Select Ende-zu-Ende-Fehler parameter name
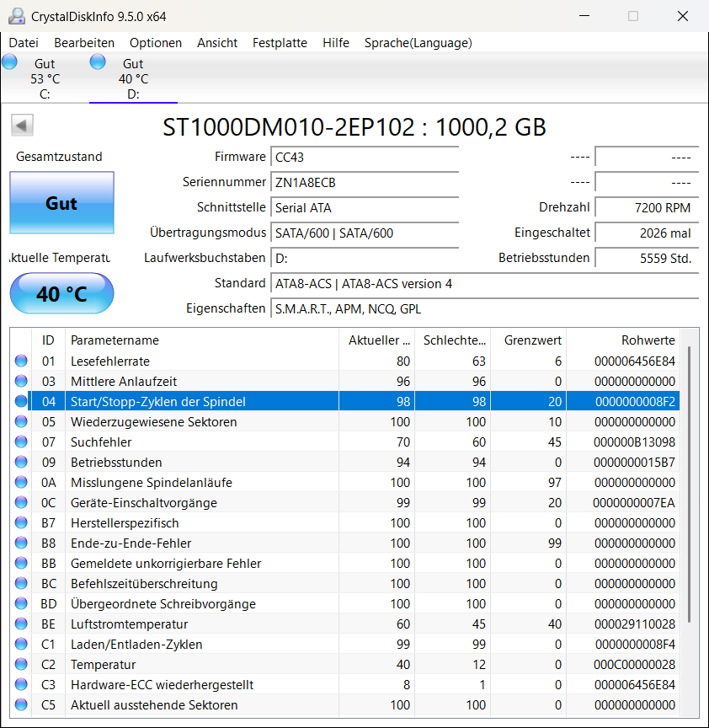The width and height of the screenshot is (709, 728). click(x=131, y=543)
